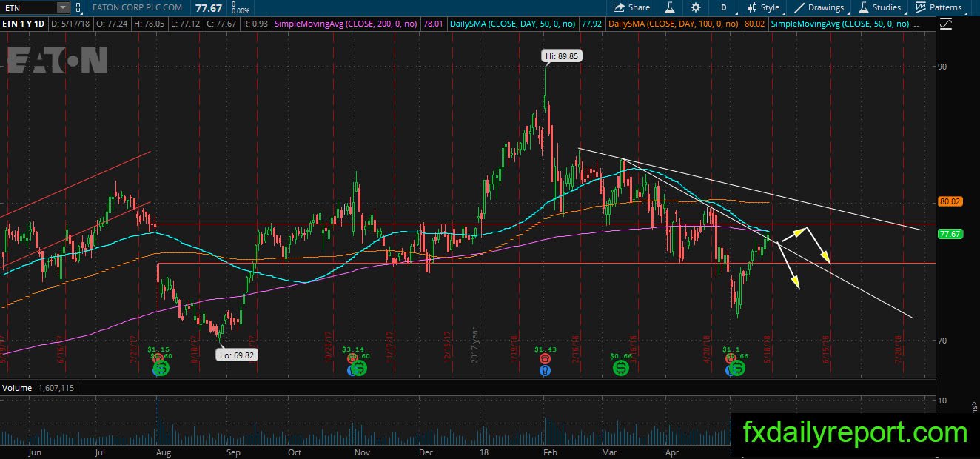Click the Feb label on time axis

tap(548, 451)
